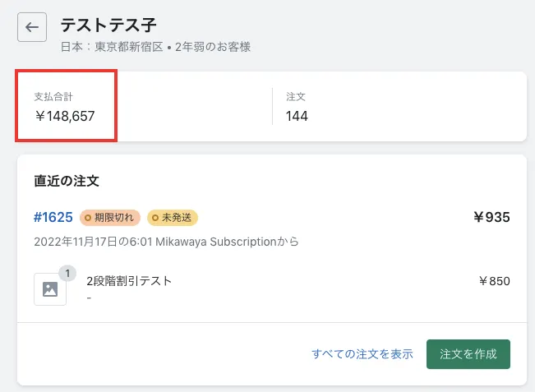Click the order date Mikawaya Subscription text
This screenshot has height=392, width=535.
166,242
